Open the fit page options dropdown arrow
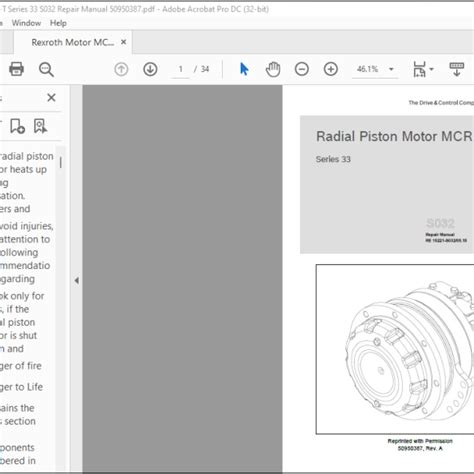 (432, 69)
